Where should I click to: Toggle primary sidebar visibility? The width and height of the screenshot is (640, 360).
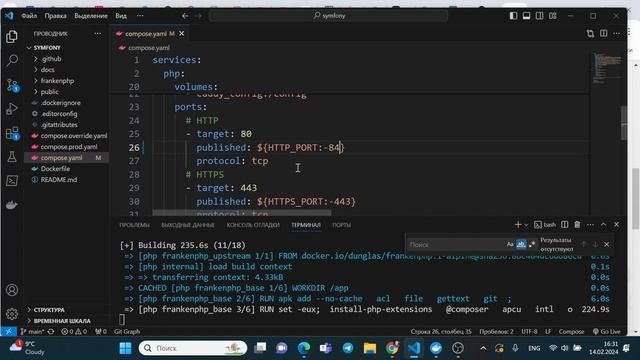point(513,16)
